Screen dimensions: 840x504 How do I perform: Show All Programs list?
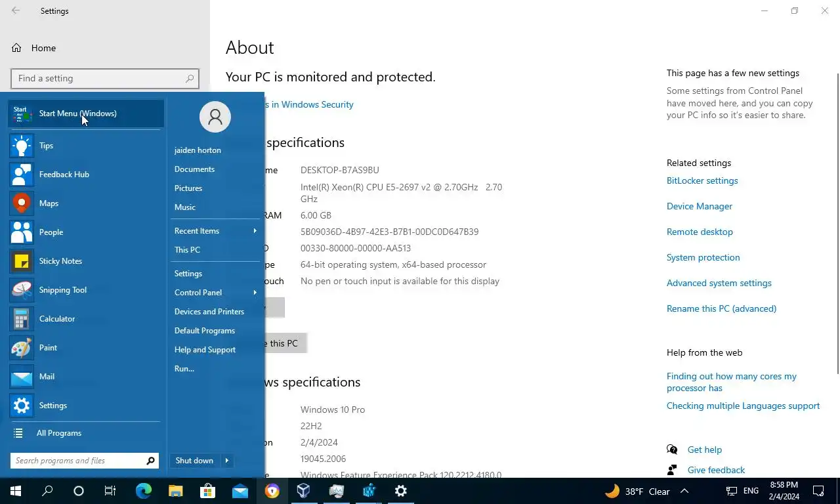click(x=86, y=433)
